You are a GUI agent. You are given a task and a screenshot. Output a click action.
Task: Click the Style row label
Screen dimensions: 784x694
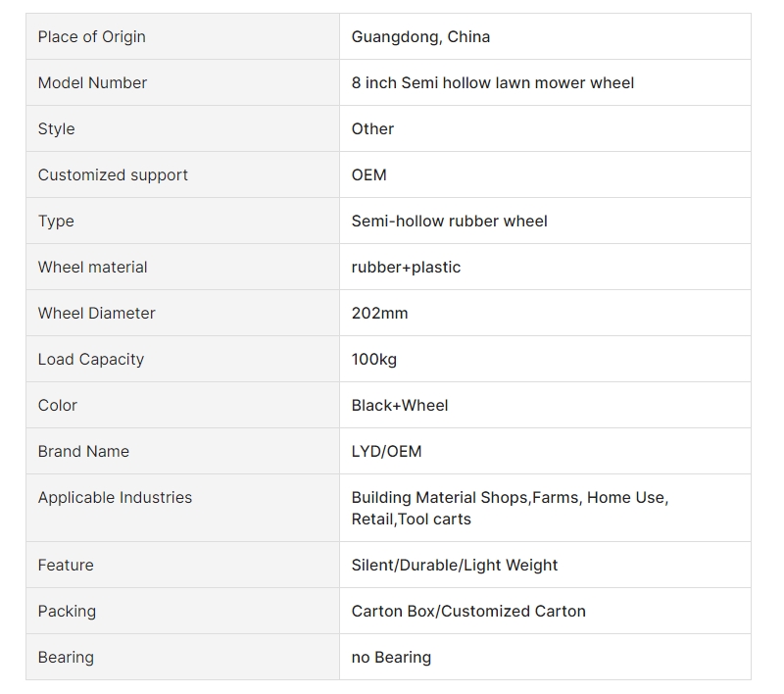click(57, 128)
